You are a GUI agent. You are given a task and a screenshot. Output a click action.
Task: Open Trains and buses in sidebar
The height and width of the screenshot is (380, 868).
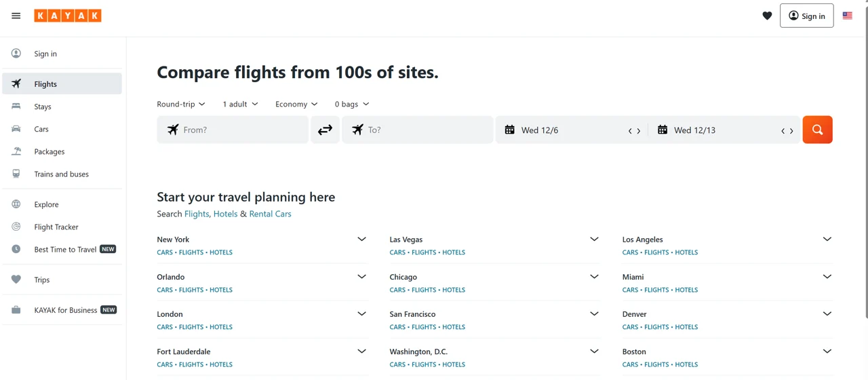coord(62,174)
